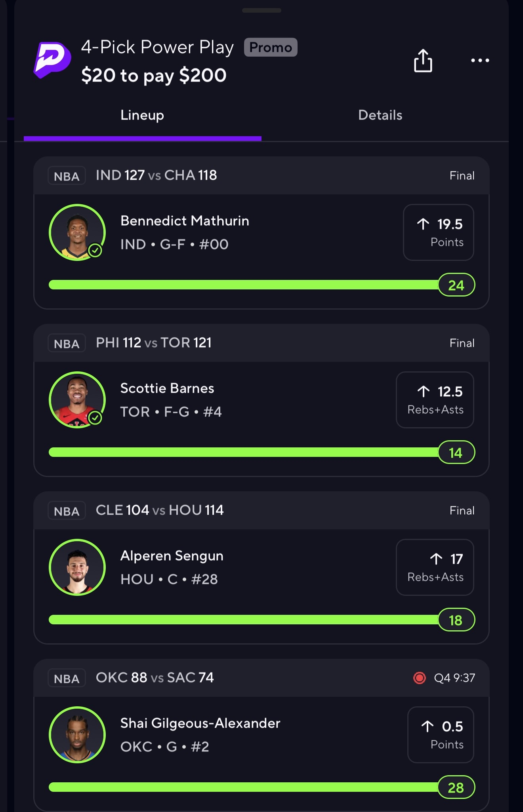The image size is (523, 812).
Task: Tap Shai Gilgeous-Alexander's player photo
Action: (x=77, y=735)
